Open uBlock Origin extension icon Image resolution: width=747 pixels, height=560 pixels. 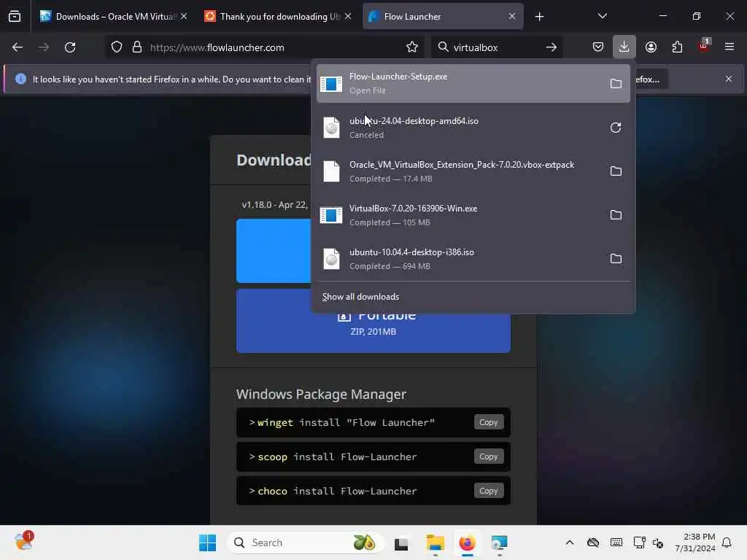[703, 46]
